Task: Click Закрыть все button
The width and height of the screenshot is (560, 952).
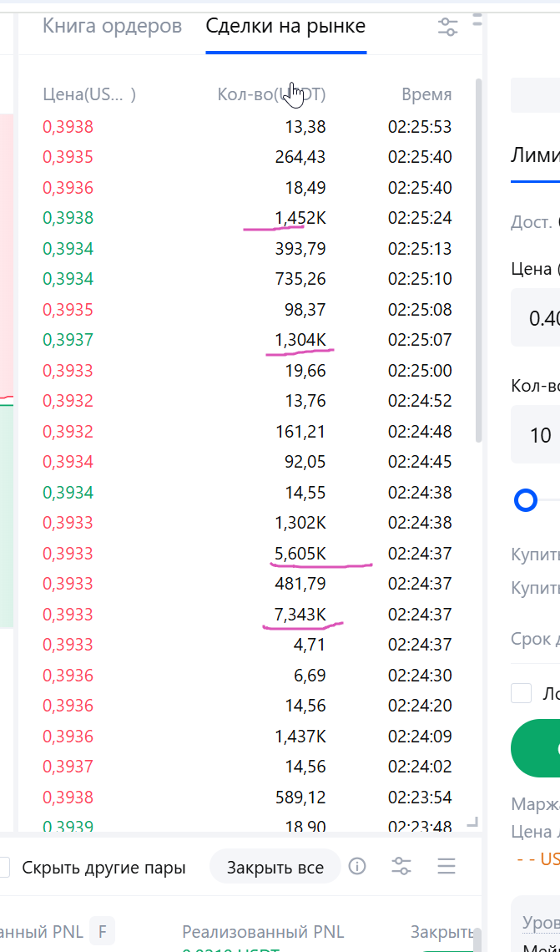Action: point(275,867)
